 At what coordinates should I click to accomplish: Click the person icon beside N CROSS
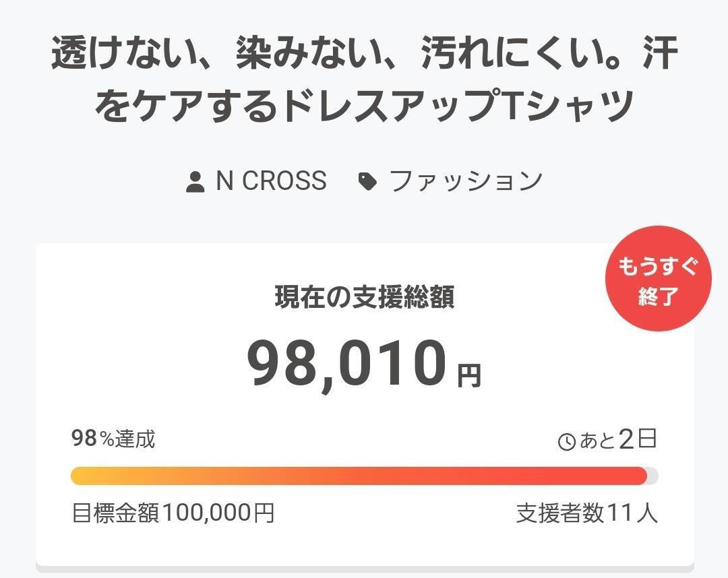tap(195, 181)
